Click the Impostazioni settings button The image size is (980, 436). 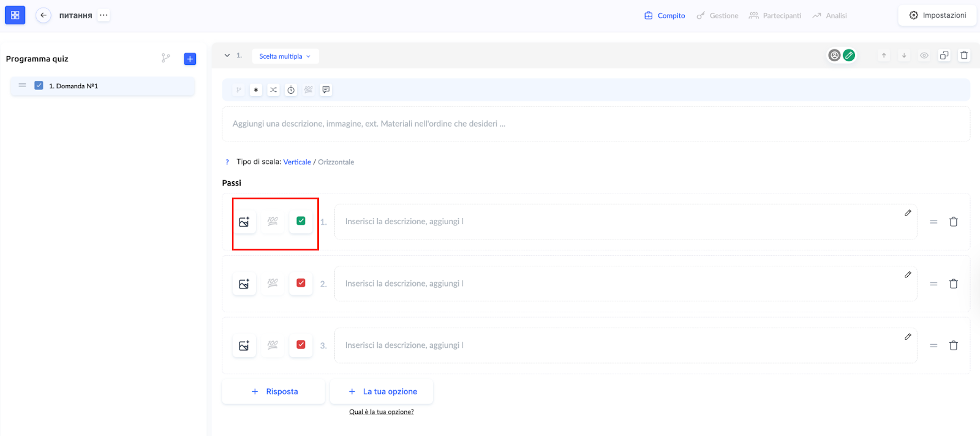tap(937, 15)
